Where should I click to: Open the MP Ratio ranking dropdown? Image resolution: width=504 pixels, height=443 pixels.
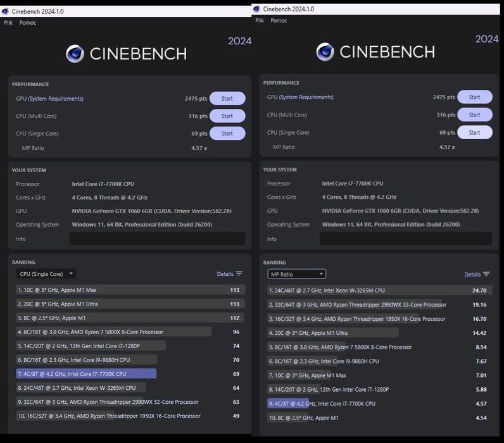click(297, 275)
